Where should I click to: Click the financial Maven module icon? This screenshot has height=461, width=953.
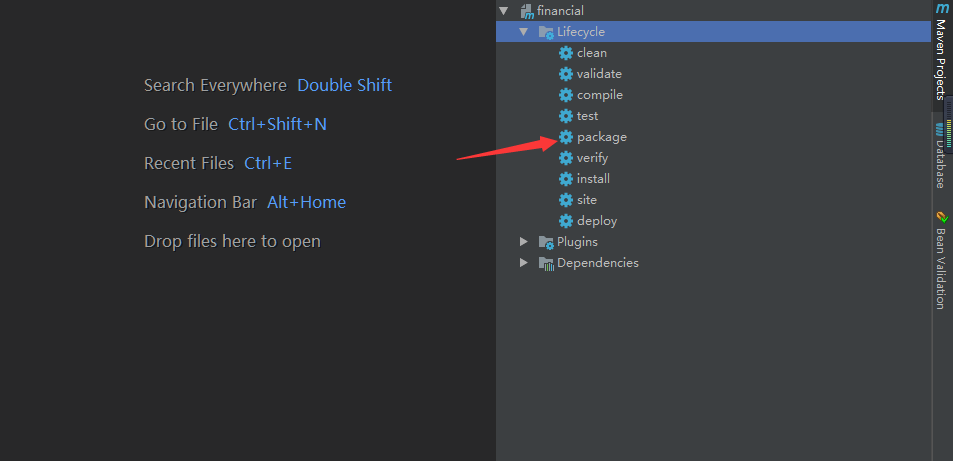pos(526,11)
